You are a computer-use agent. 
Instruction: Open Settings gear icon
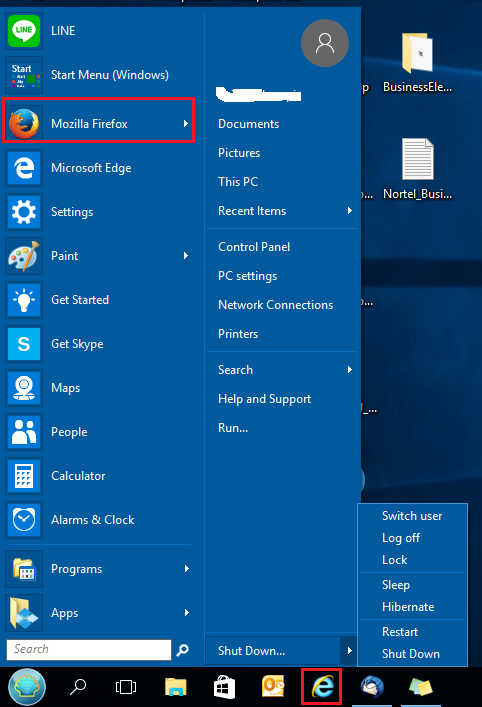[24, 212]
